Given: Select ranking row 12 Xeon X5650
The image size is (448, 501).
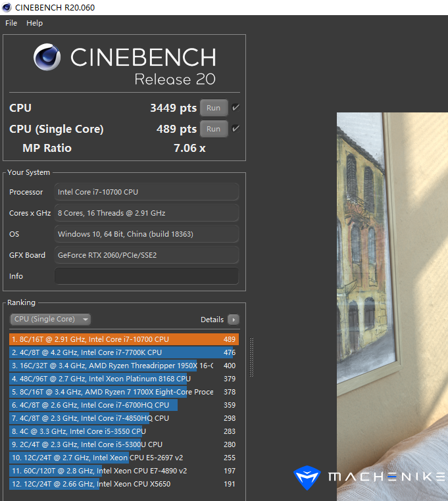Looking at the screenshot, I should click(x=124, y=484).
